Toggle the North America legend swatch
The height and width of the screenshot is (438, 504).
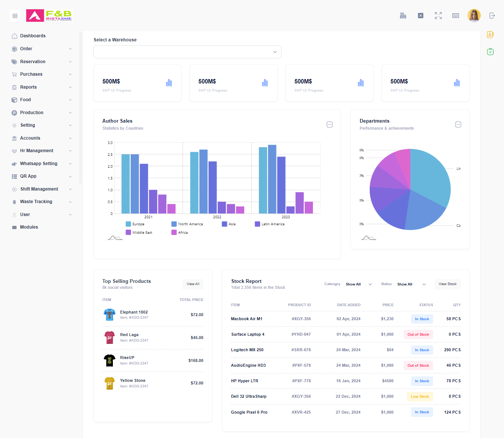(174, 224)
